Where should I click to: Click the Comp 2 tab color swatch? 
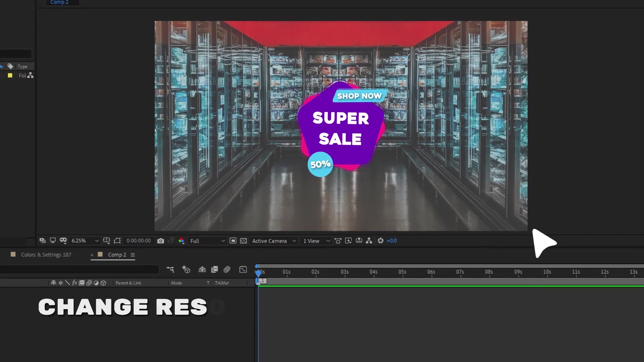[x=100, y=254]
